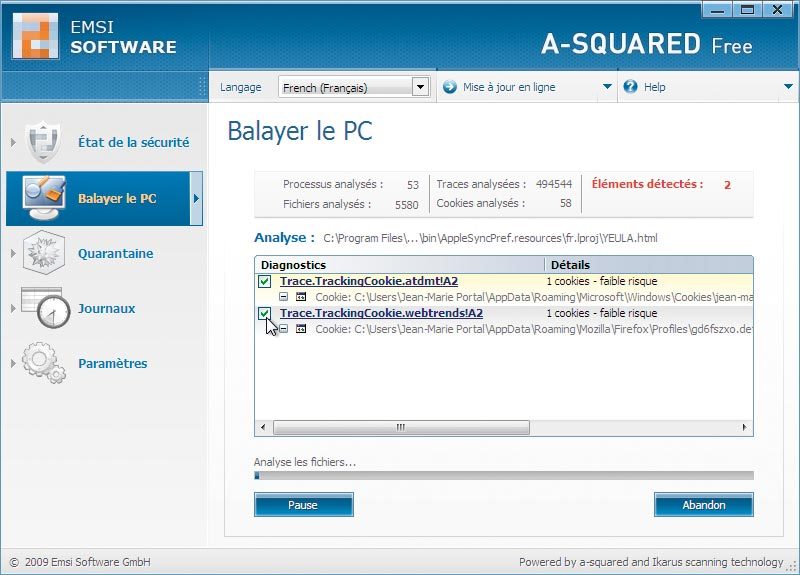Open the Mise à jour en ligne dropdown arrow
This screenshot has height=575, width=800.
click(607, 87)
